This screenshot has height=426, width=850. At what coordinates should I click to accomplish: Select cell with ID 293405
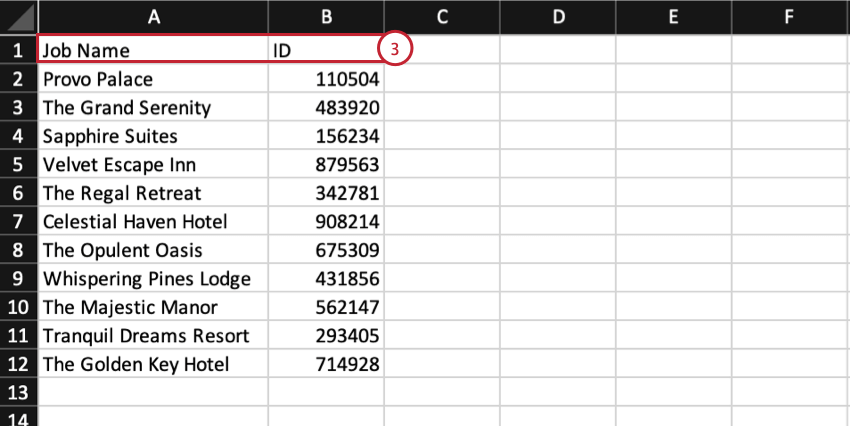[326, 335]
